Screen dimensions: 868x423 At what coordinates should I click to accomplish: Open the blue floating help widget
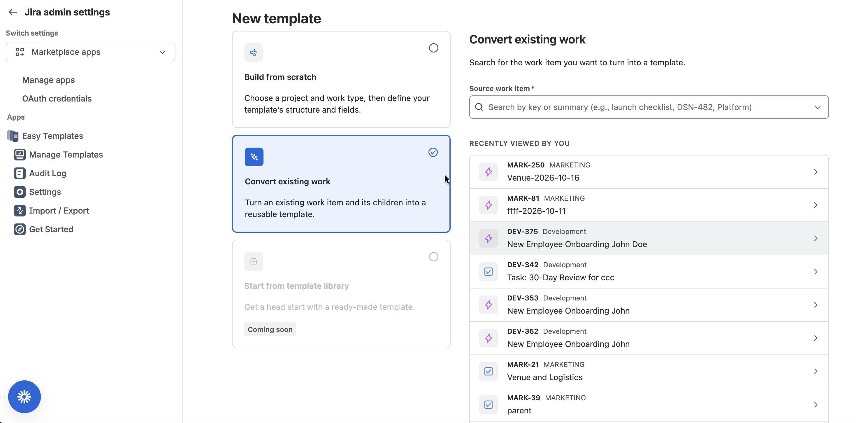coord(24,397)
